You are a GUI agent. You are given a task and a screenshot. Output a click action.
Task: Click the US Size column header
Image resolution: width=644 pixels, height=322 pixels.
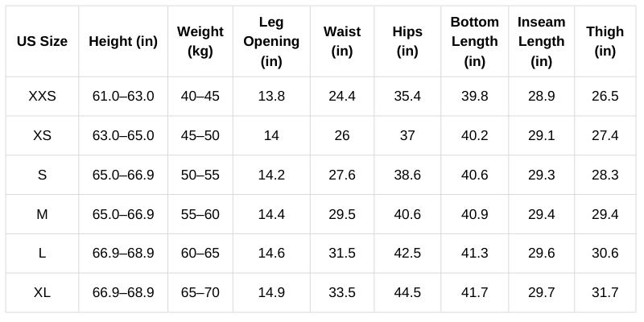42,42
